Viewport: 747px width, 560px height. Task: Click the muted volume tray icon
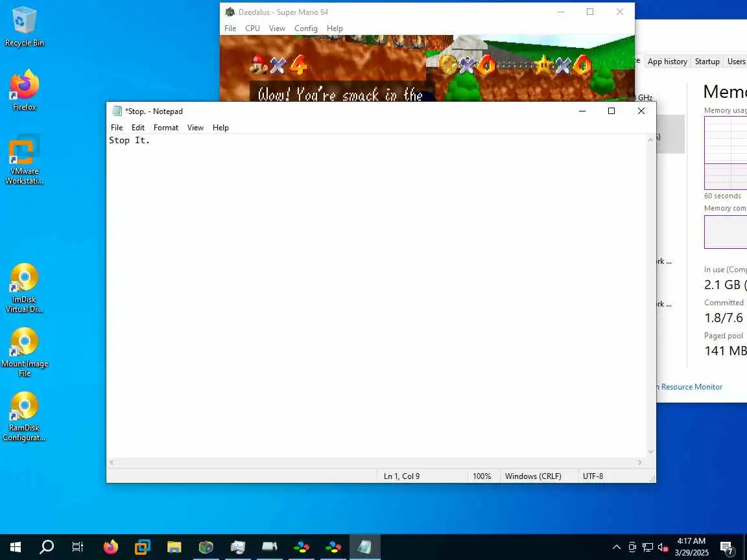click(663, 547)
